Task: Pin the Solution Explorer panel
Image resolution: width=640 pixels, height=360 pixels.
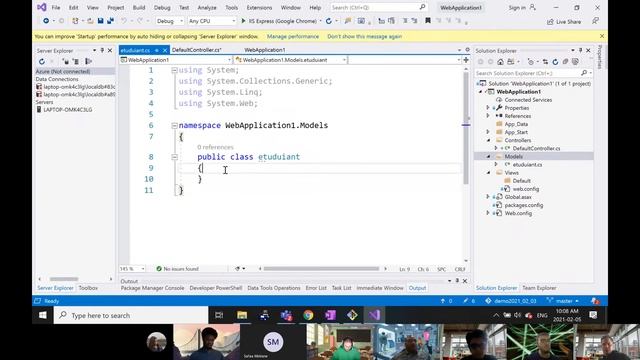Action: click(580, 51)
